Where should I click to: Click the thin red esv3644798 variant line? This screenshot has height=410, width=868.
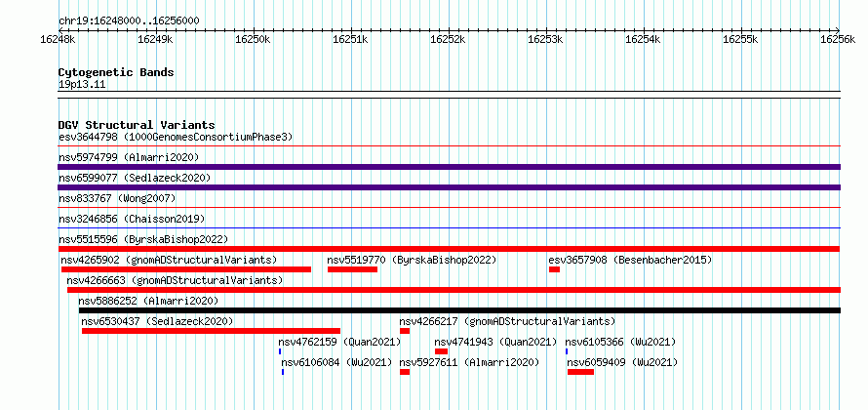click(x=450, y=146)
